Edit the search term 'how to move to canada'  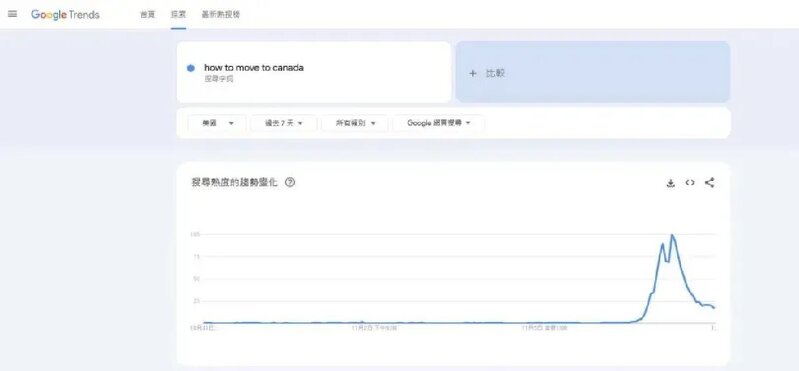pyautogui.click(x=254, y=68)
